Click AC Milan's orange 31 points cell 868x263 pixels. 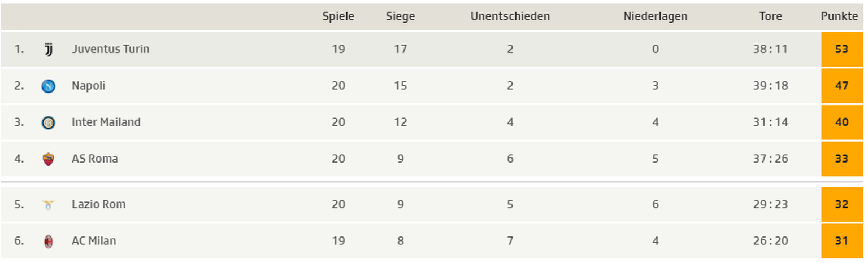coord(841,241)
